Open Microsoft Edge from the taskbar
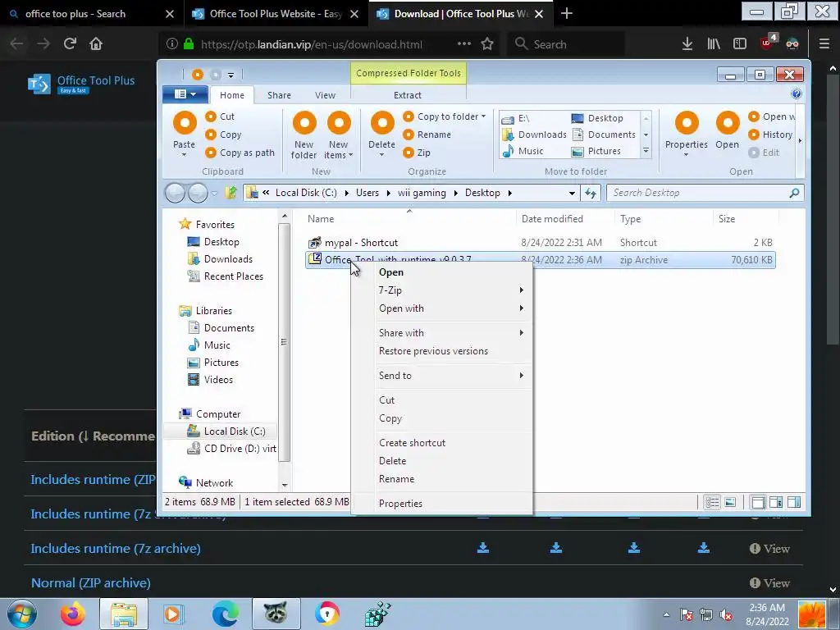 [x=225, y=614]
